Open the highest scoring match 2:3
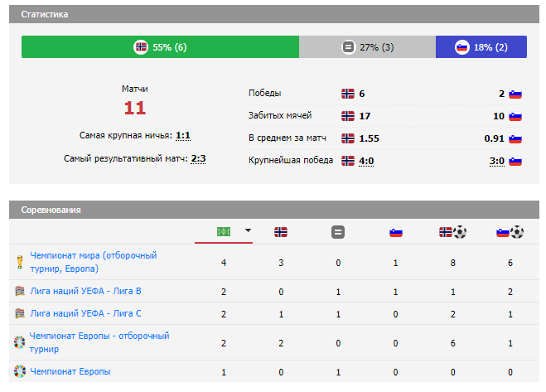 198,158
